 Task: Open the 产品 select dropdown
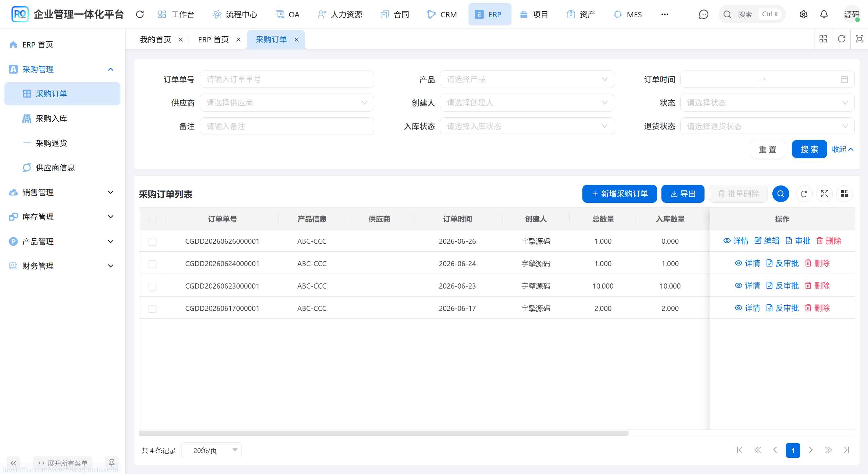pos(527,79)
